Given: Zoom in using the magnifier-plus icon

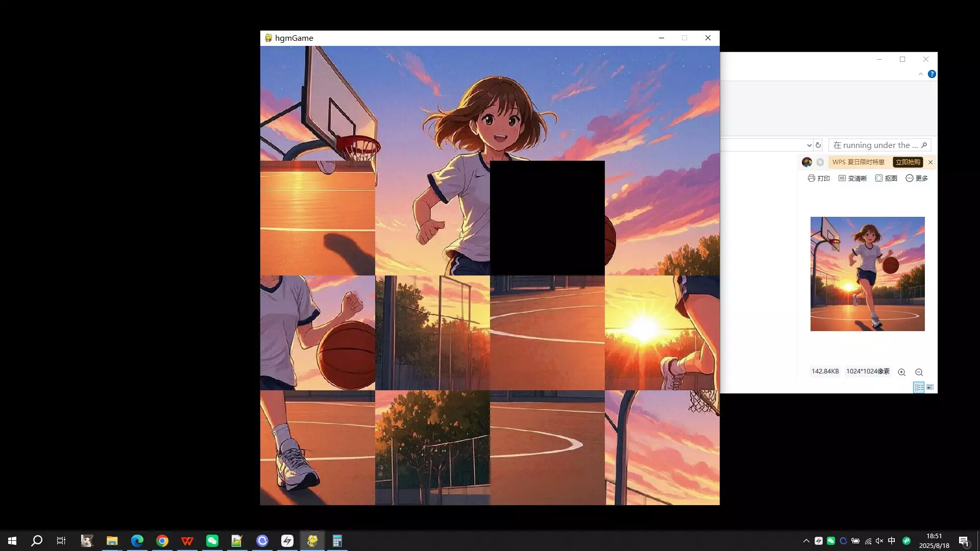Looking at the screenshot, I should 901,372.
